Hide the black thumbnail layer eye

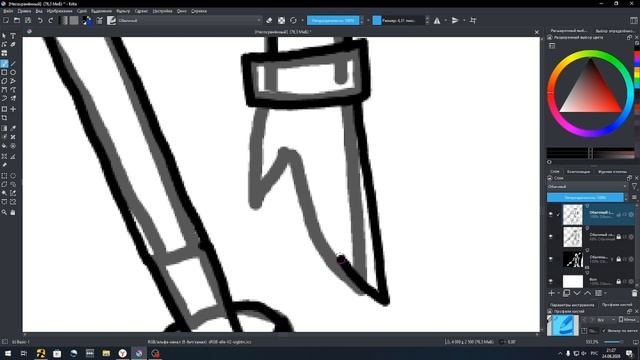click(x=551, y=259)
